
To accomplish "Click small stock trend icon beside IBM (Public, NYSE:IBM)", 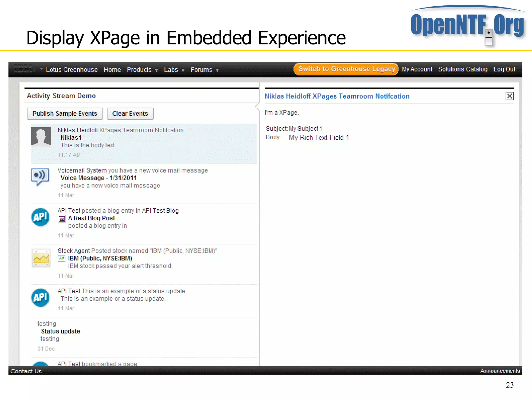I will [62, 259].
